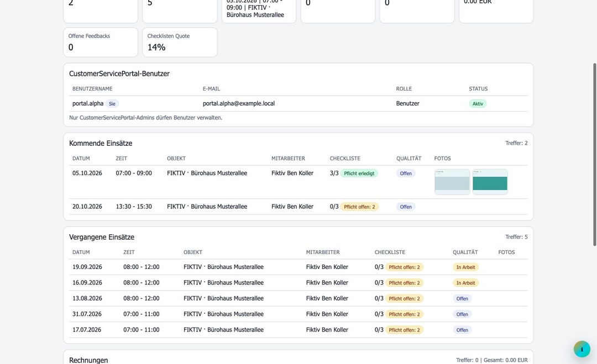
Task: Click 'Treffer: 2' in Kommende Einsätze
Action: click(x=516, y=143)
